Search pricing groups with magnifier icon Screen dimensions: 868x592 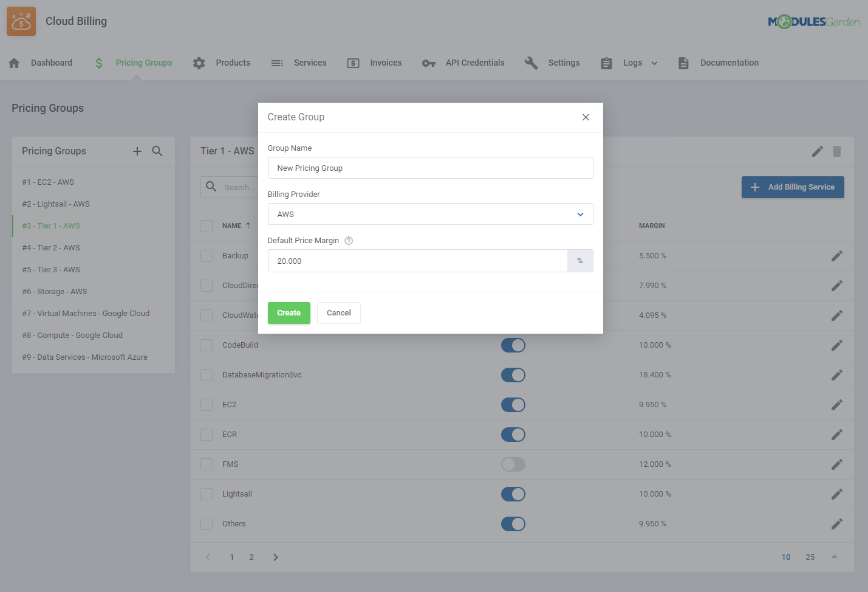click(157, 151)
